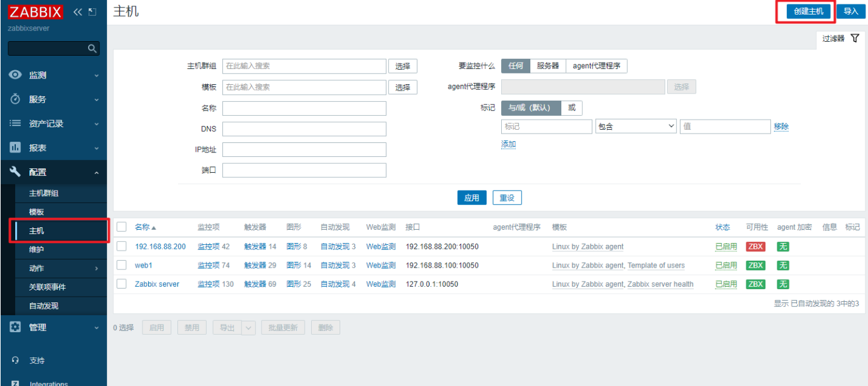Toggle kiosk sidebar view icon
The height and width of the screenshot is (386, 868).
pos(93,12)
